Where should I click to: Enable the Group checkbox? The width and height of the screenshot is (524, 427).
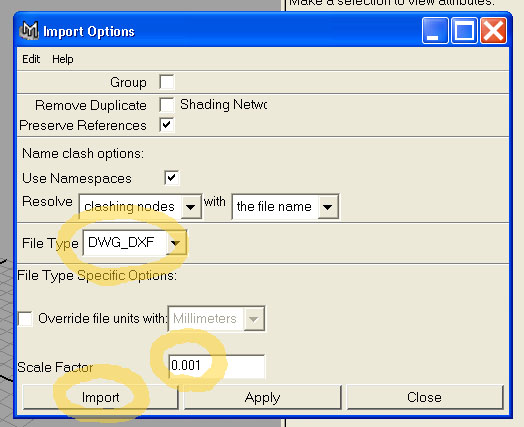pos(167,82)
